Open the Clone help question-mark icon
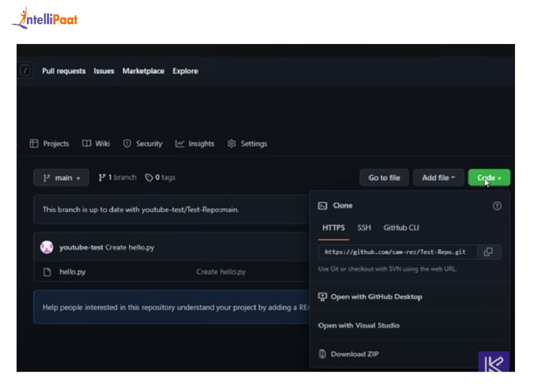The height and width of the screenshot is (392, 543). click(497, 206)
